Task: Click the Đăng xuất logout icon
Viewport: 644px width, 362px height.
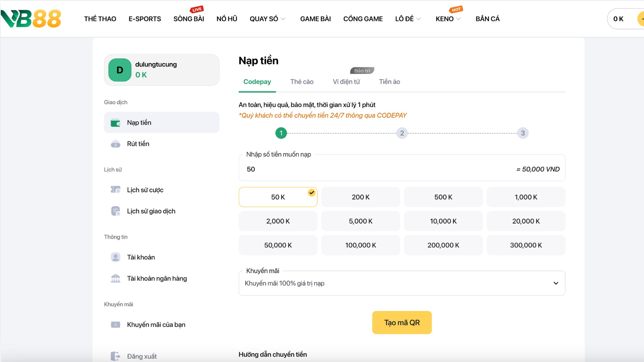Action: [x=116, y=356]
